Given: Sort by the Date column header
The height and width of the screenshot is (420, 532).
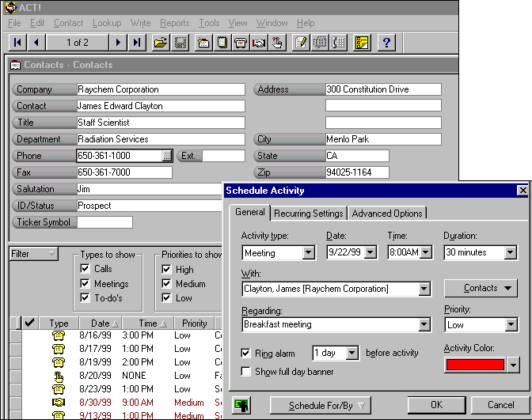Looking at the screenshot, I should coord(101,323).
